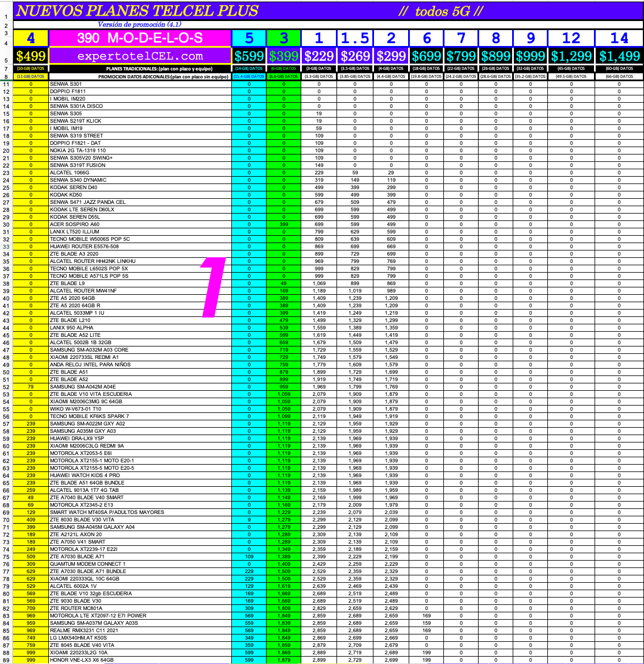Select 399 in the ACER SOSPIRO A60 row
This screenshot has height=664, width=644.
[x=284, y=224]
